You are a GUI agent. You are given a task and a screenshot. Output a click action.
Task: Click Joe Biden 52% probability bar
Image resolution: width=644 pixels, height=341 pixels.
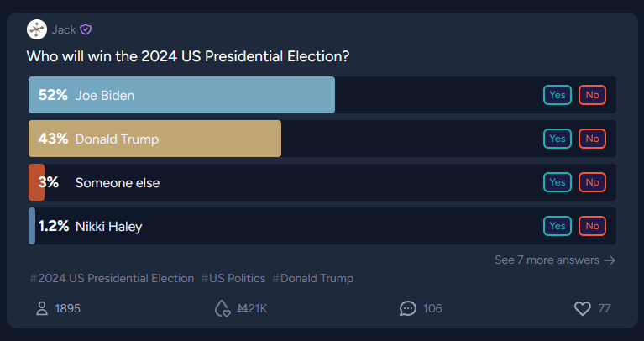tap(181, 95)
